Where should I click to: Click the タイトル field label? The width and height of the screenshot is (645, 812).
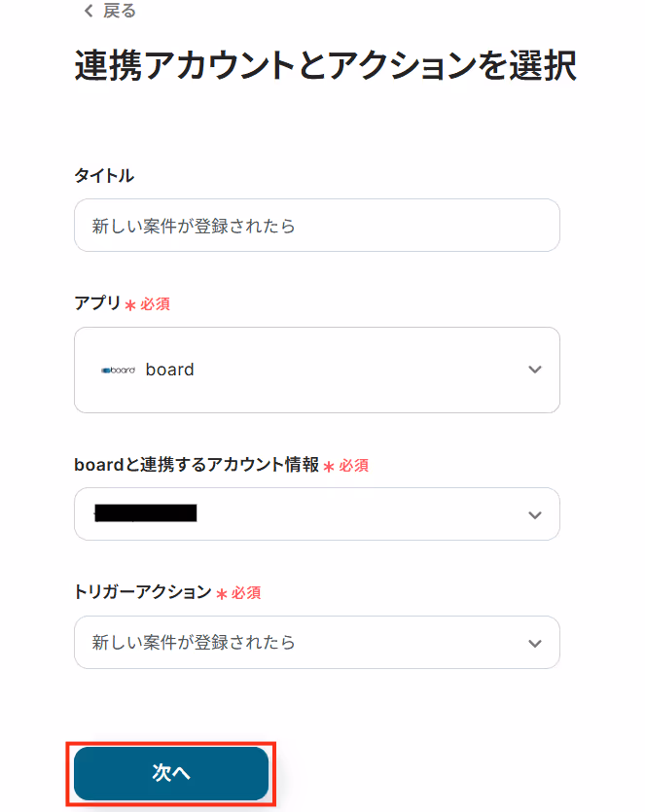[104, 176]
